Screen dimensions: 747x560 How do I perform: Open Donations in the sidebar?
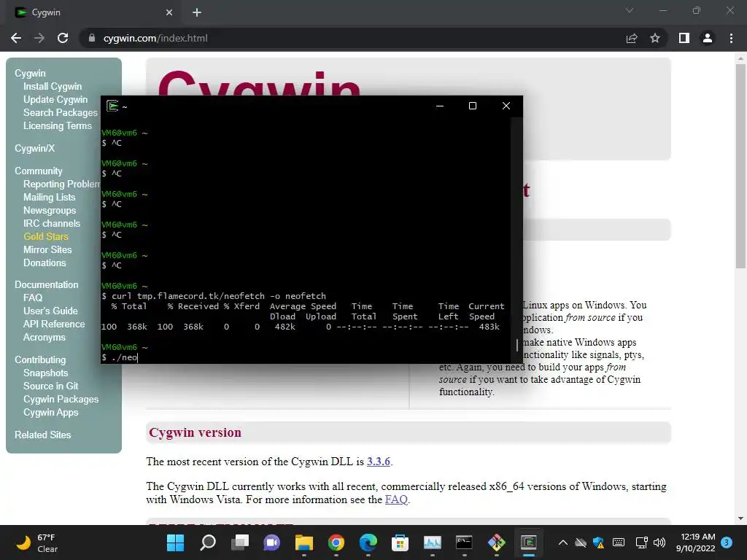44,262
